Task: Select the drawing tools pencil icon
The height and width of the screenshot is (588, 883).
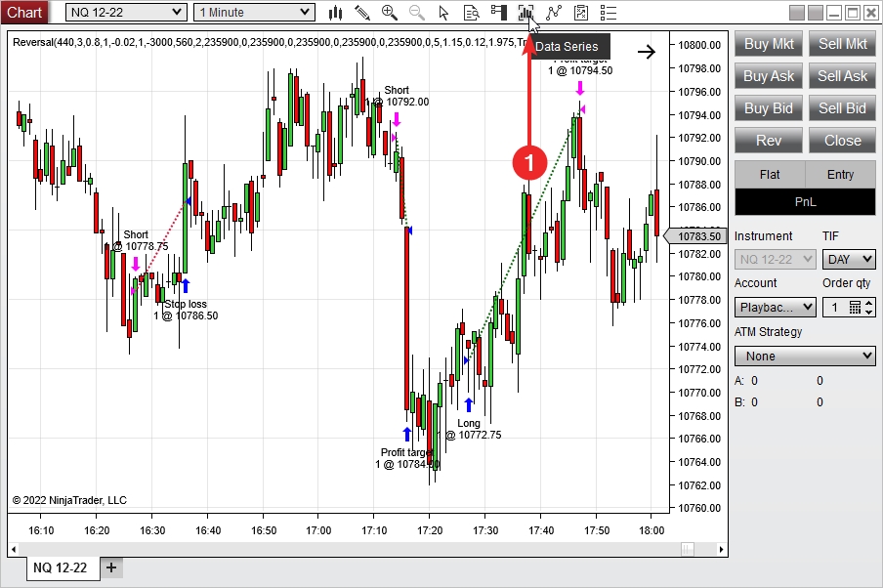Action: 362,13
